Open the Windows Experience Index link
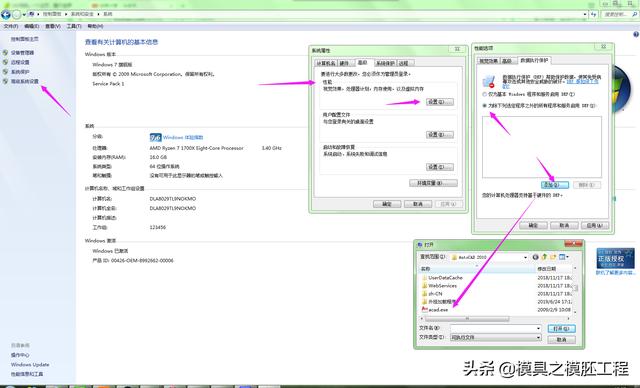The width and height of the screenshot is (640, 388). click(x=183, y=137)
